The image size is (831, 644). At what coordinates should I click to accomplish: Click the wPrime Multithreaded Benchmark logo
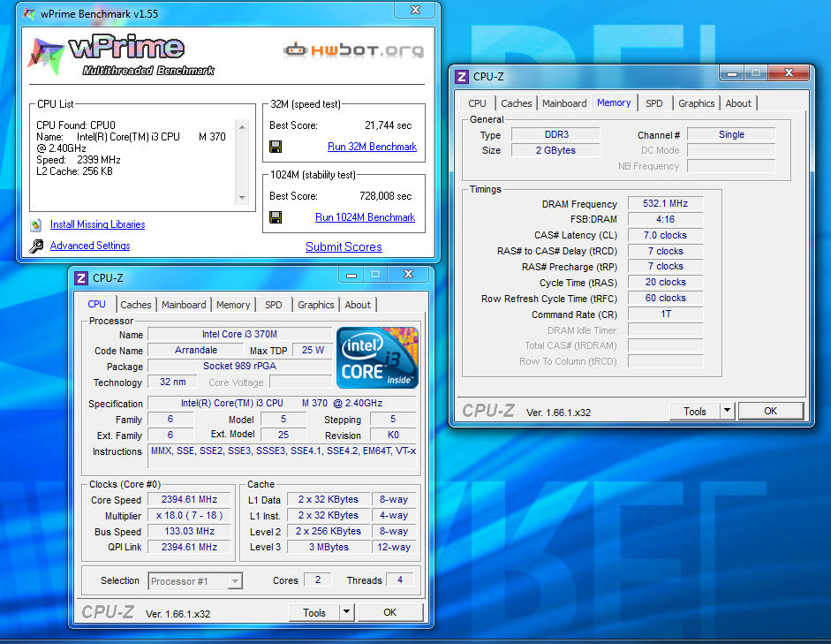pyautogui.click(x=122, y=56)
